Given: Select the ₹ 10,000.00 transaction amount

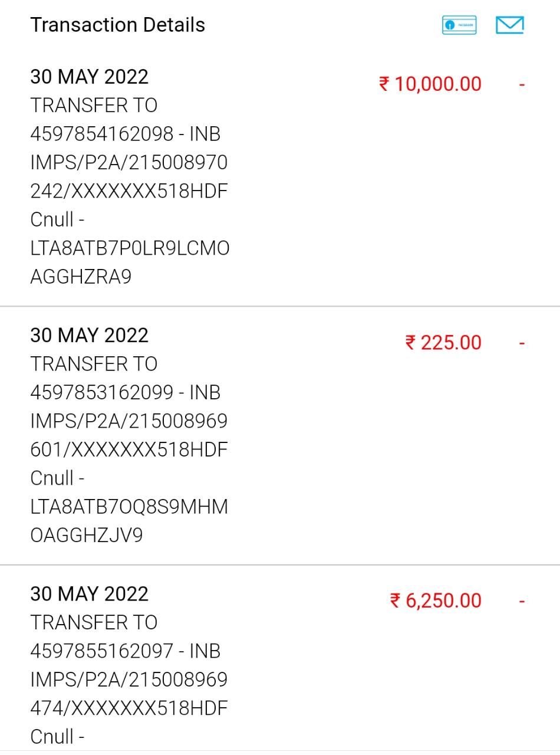Looking at the screenshot, I should pos(430,84).
